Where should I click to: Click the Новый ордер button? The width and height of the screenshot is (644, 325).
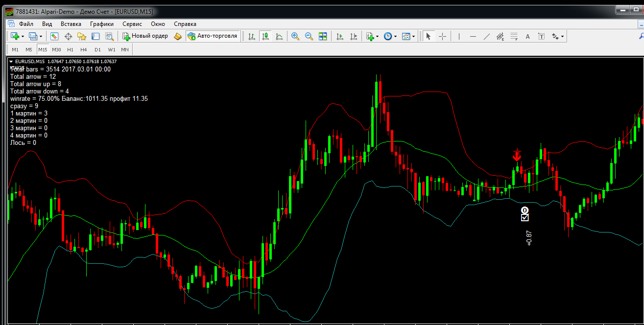point(145,36)
